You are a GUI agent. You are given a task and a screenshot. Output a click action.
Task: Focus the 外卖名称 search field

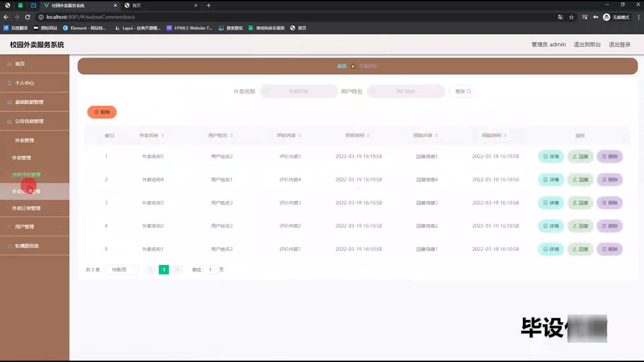tap(299, 91)
